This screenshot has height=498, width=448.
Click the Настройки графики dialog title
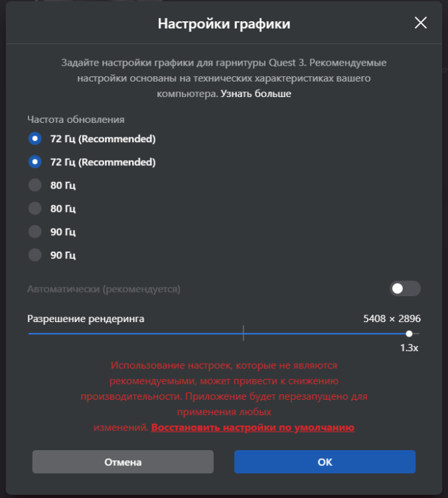pyautogui.click(x=224, y=24)
